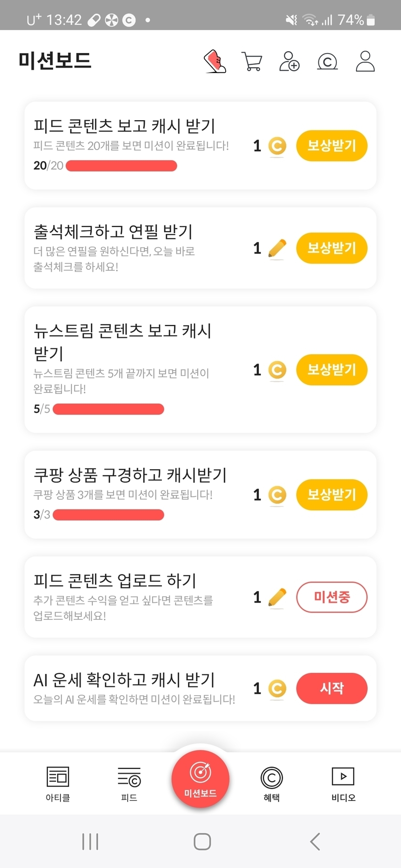Claim reward for 뉴스트림 콘텐츠 mission

pyautogui.click(x=331, y=370)
